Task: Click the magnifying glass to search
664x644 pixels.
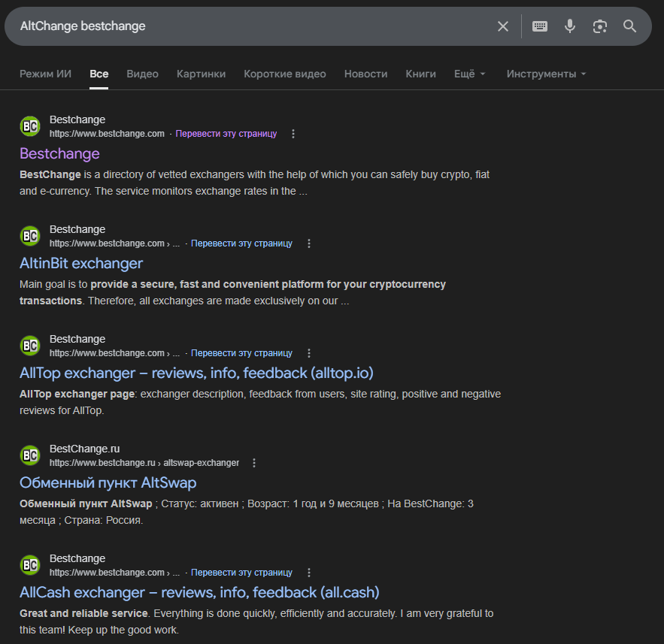Action: (629, 26)
